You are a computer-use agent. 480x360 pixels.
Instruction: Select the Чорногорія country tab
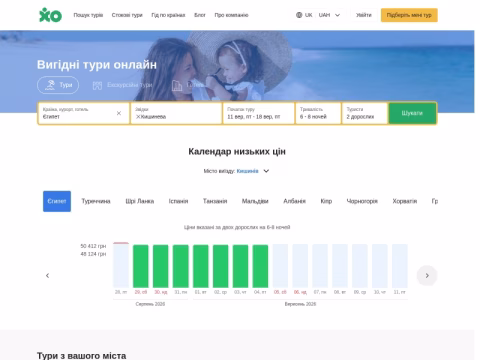362,201
